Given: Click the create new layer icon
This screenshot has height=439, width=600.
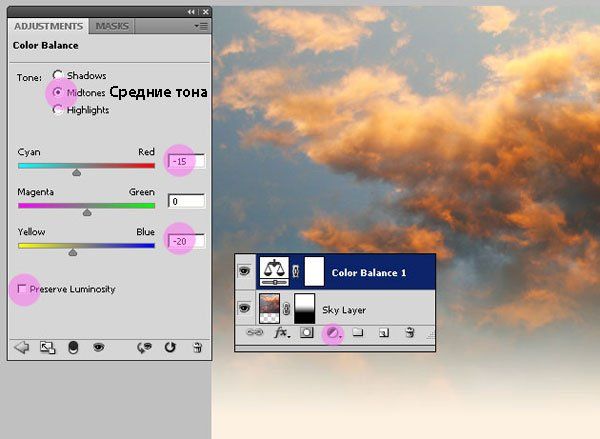Looking at the screenshot, I should point(384,333).
